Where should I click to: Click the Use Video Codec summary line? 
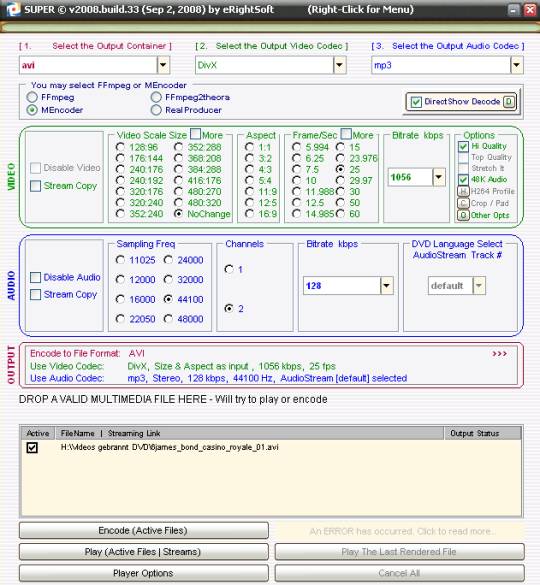183,366
